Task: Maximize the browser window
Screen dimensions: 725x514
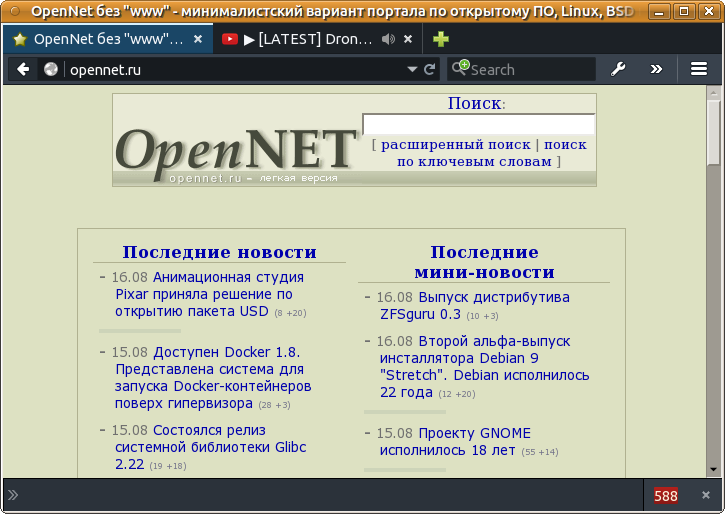Action: [684, 12]
